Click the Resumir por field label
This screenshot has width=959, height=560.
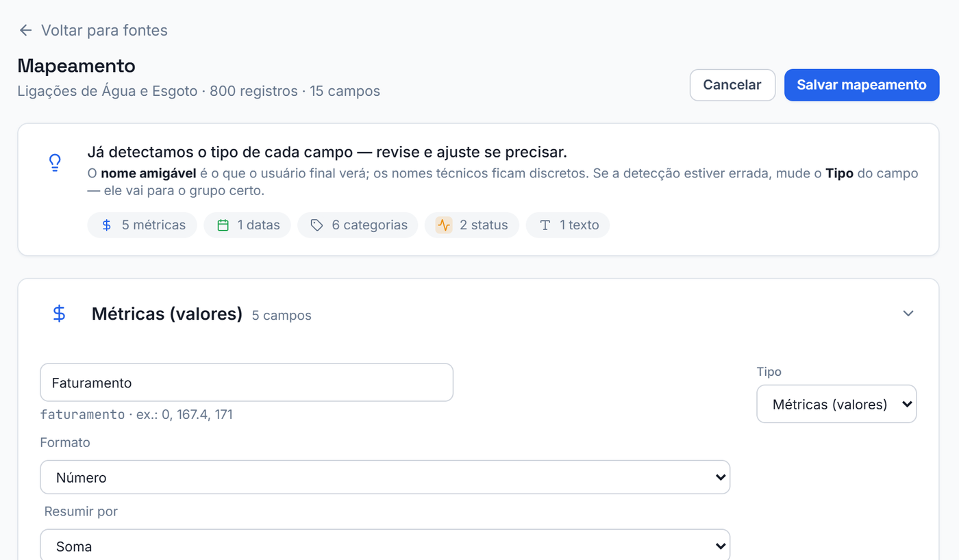81,511
